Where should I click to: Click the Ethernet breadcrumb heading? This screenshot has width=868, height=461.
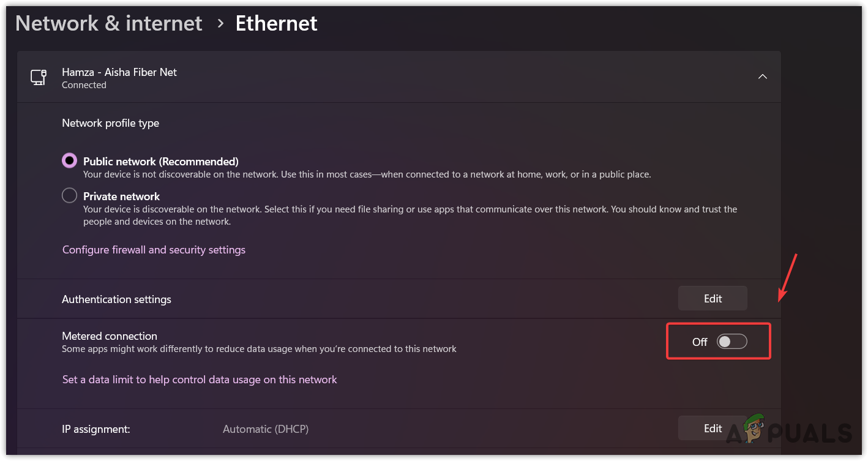tap(276, 23)
